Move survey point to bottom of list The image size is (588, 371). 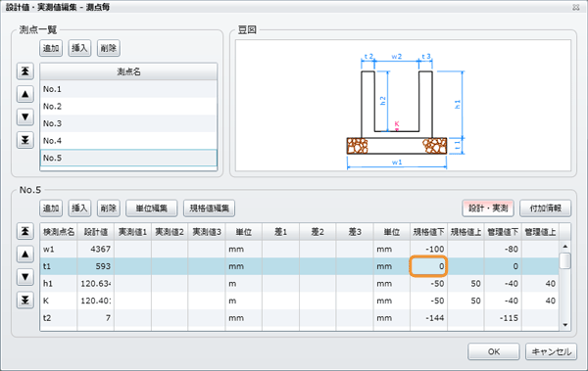25,140
